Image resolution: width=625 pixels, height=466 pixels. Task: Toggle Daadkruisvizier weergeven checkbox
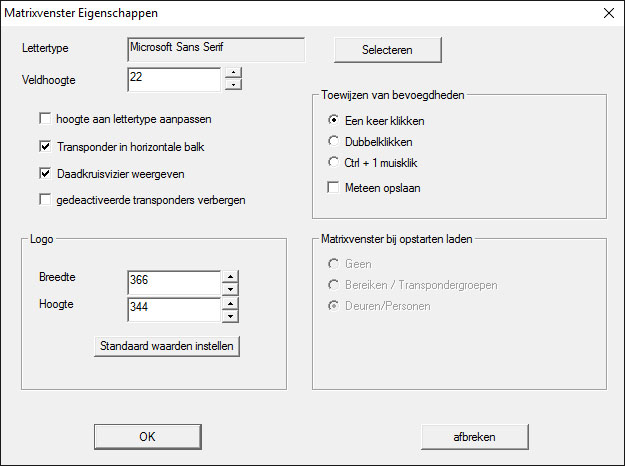coord(45,173)
